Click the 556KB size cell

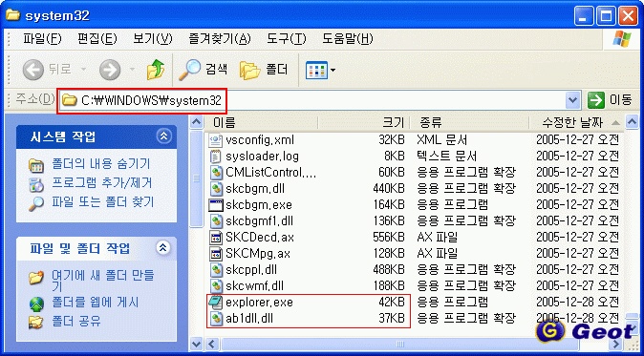coord(389,237)
